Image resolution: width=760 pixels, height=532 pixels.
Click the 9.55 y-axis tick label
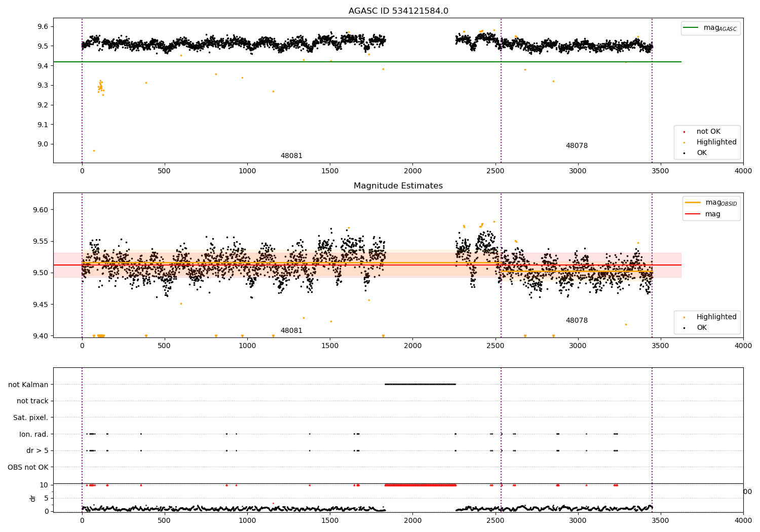[x=41, y=241]
